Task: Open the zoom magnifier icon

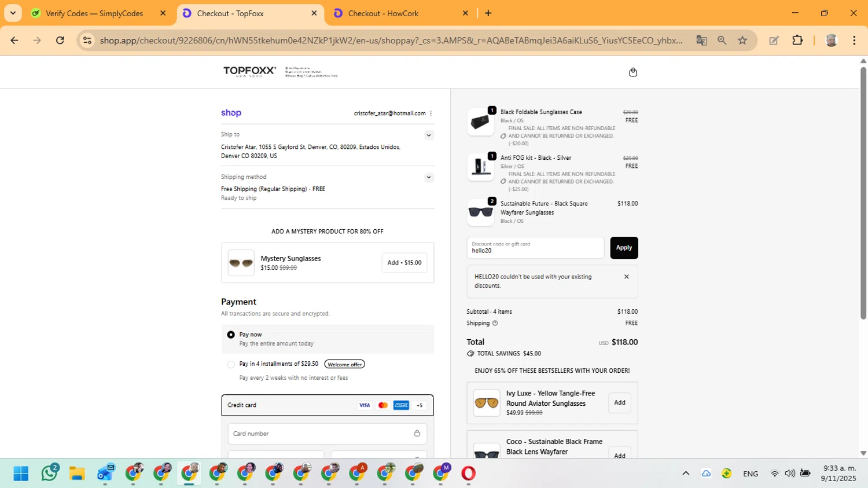Action: pos(722,41)
